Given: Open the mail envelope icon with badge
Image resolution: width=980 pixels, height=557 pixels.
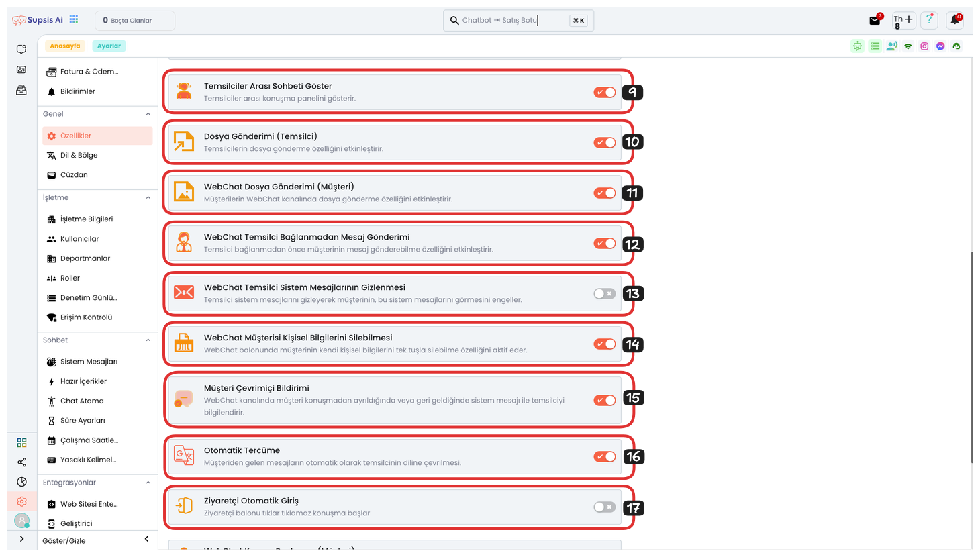Looking at the screenshot, I should (875, 20).
